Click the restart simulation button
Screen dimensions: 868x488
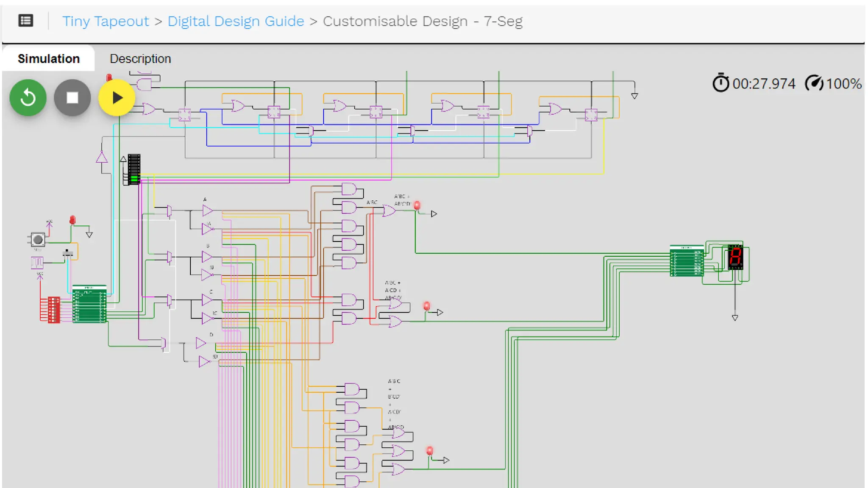[28, 98]
